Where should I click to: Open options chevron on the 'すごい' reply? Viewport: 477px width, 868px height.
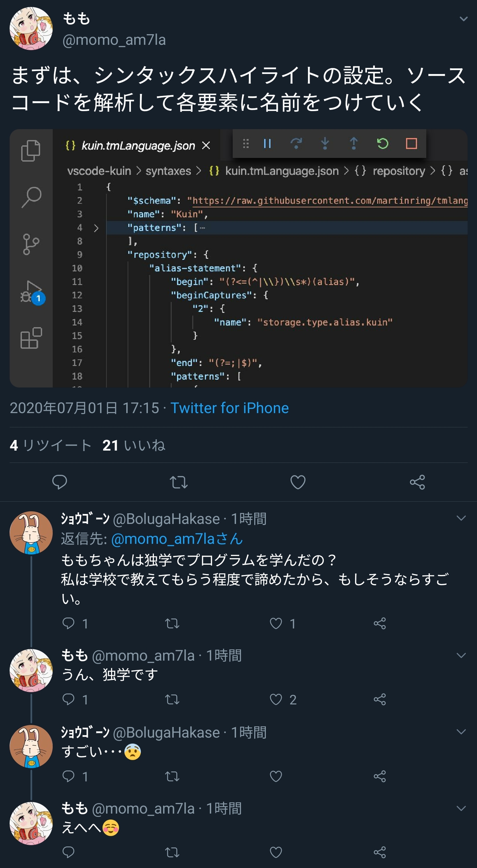[461, 732]
